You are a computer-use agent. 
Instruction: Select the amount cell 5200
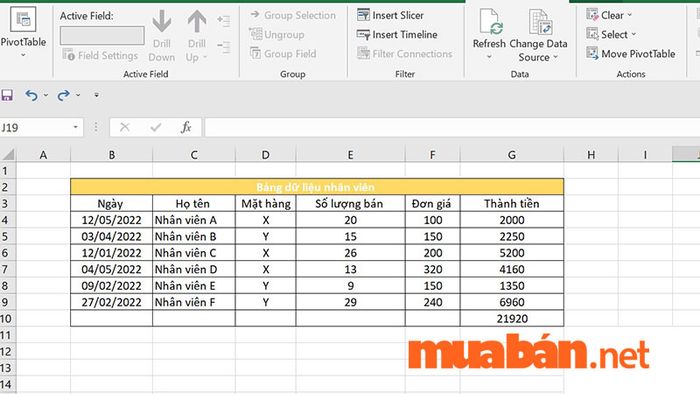click(x=512, y=253)
